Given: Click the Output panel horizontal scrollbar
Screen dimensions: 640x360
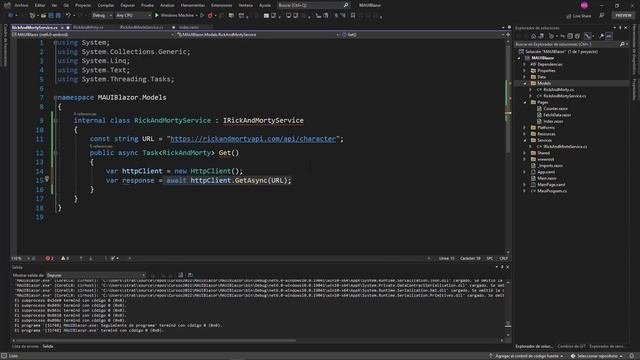Looking at the screenshot, I should tap(155, 340).
